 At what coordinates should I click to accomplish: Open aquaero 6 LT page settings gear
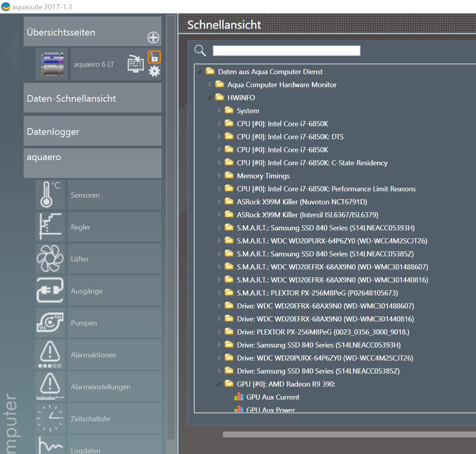click(154, 71)
